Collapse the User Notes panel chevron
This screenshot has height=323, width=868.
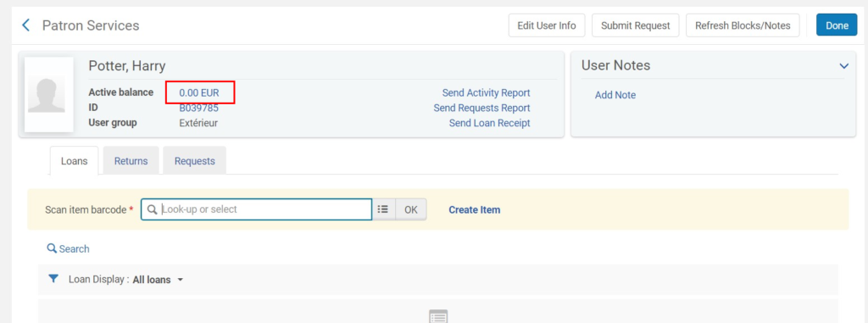pyautogui.click(x=843, y=66)
